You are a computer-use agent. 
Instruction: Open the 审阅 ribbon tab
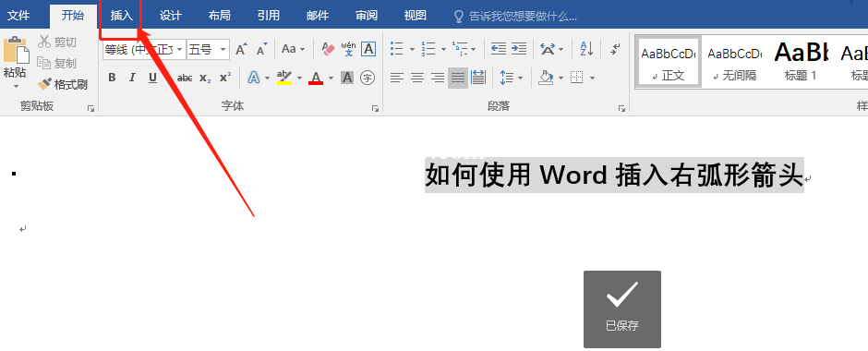[367, 16]
